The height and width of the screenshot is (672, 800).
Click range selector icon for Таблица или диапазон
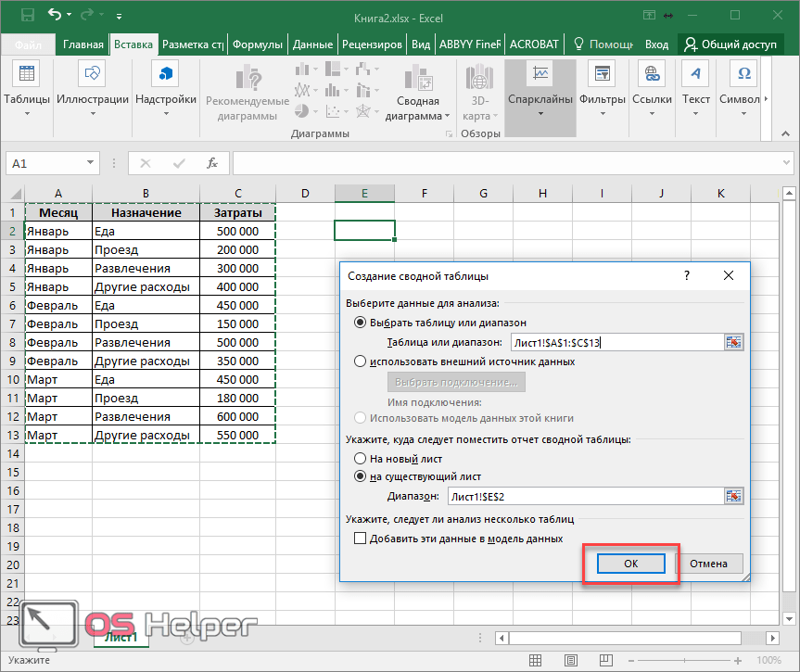(x=735, y=342)
